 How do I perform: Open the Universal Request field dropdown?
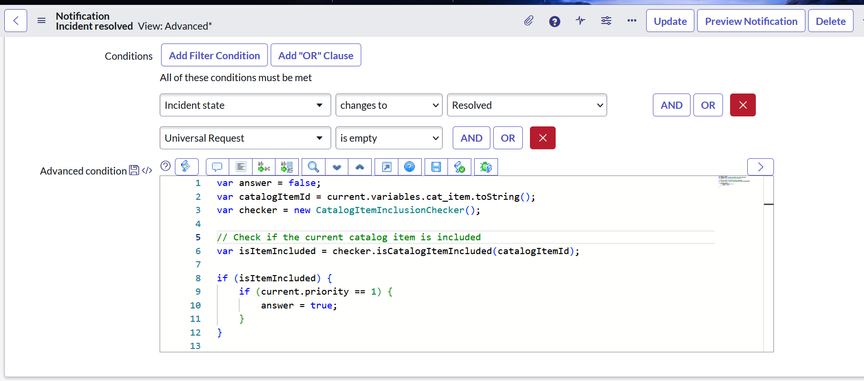tap(245, 138)
